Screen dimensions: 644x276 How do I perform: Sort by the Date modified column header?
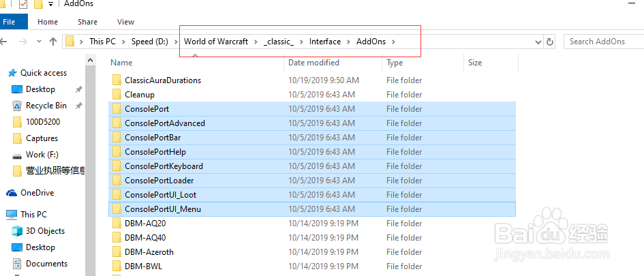[313, 63]
